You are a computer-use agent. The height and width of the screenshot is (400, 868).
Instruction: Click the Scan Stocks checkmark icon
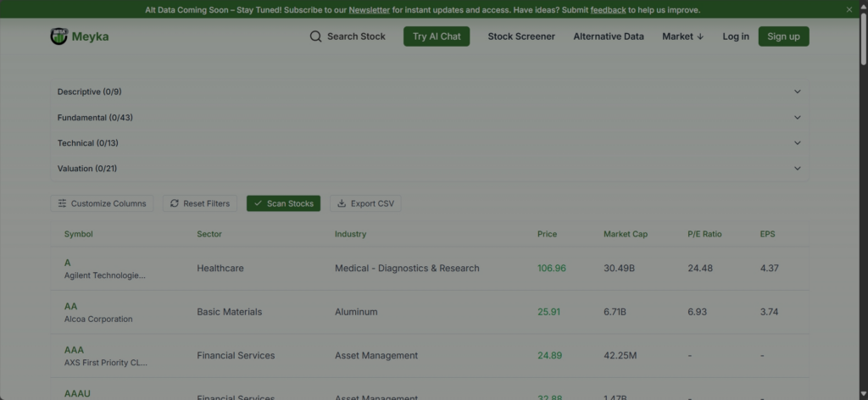pos(258,203)
